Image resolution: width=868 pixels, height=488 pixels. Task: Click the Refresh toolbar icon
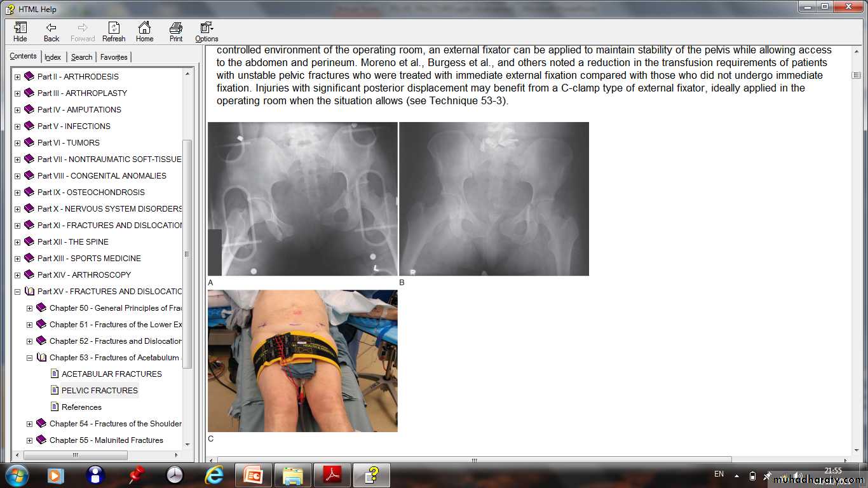coord(114,32)
